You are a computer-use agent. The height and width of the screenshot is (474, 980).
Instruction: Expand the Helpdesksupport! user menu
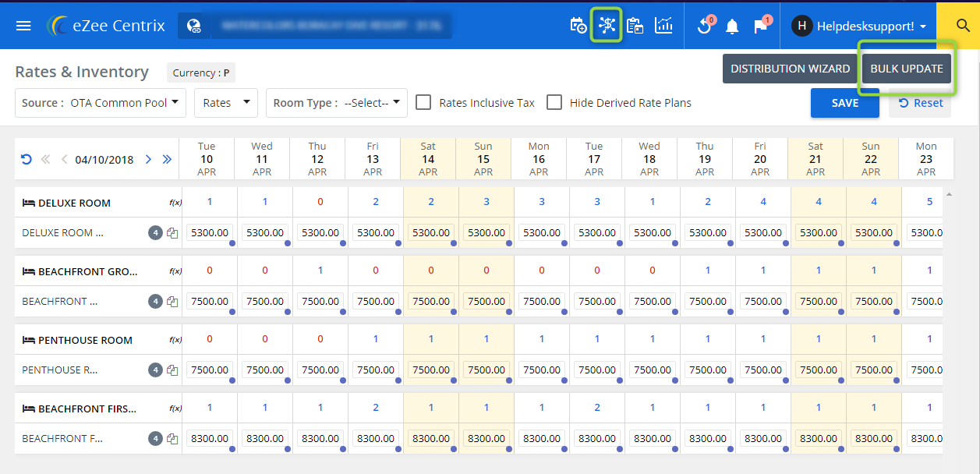pyautogui.click(x=872, y=26)
